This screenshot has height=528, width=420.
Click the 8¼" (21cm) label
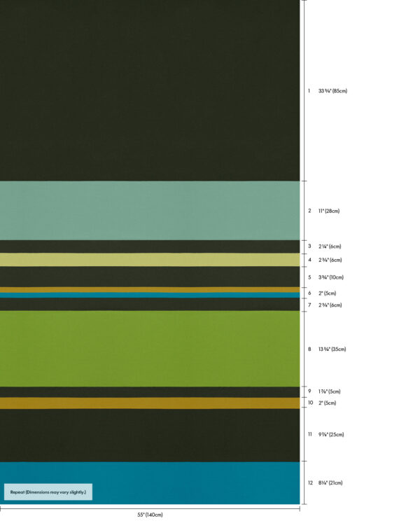pos(330,483)
